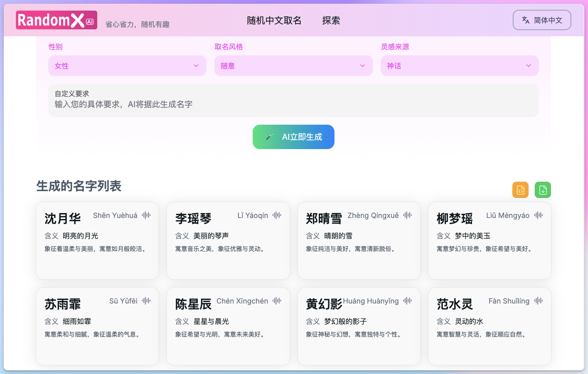Open the 灵感来源 dropdown showing 神话

click(x=459, y=66)
